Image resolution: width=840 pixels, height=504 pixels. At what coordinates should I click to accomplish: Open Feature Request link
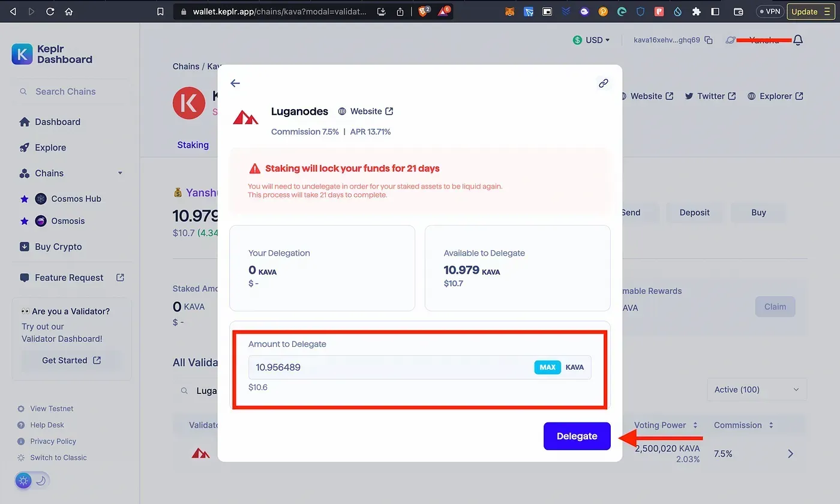pyautogui.click(x=72, y=277)
